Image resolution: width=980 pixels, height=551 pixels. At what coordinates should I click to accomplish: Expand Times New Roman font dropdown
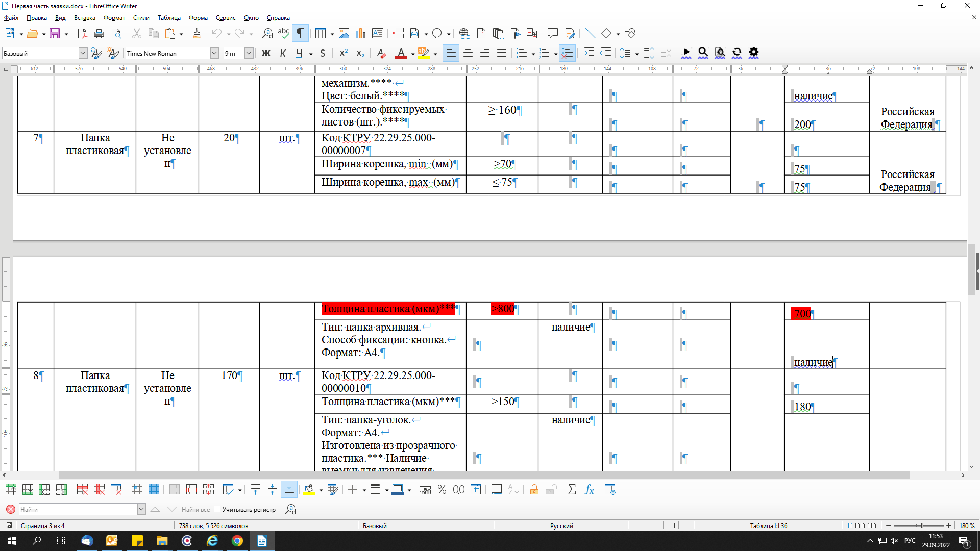pyautogui.click(x=214, y=53)
